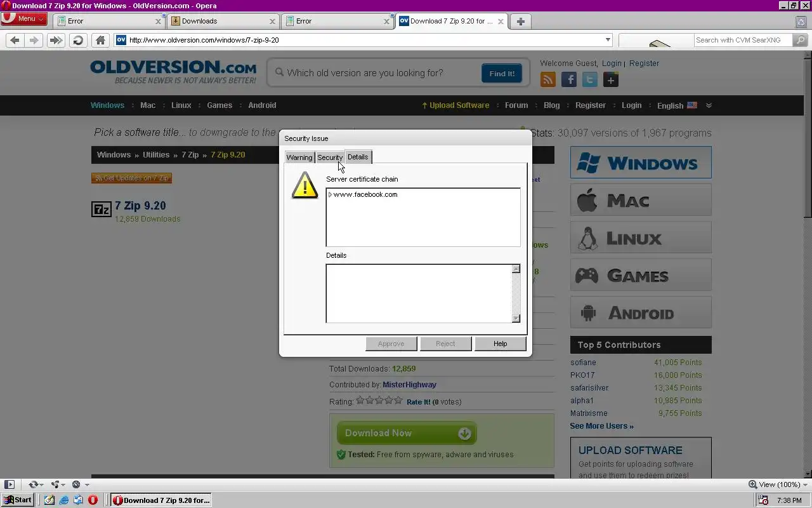Toggle the Opera panel sidebar button

pyautogui.click(x=10, y=485)
